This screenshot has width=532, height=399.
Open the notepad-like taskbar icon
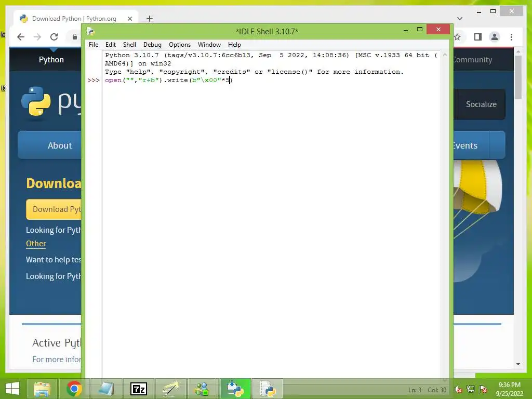(106, 389)
